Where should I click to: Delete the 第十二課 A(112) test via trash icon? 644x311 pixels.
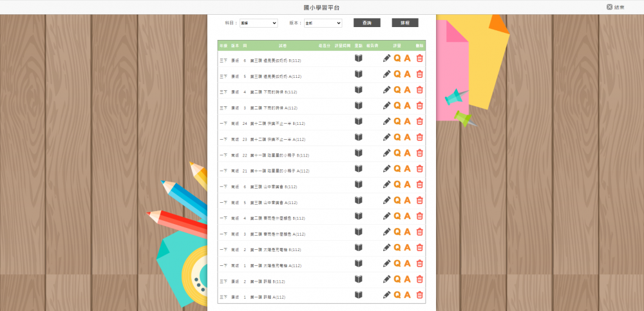point(420,137)
